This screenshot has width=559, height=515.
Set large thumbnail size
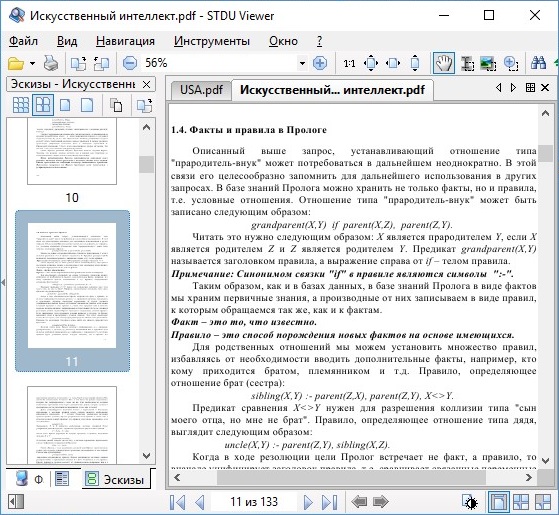click(x=65, y=105)
